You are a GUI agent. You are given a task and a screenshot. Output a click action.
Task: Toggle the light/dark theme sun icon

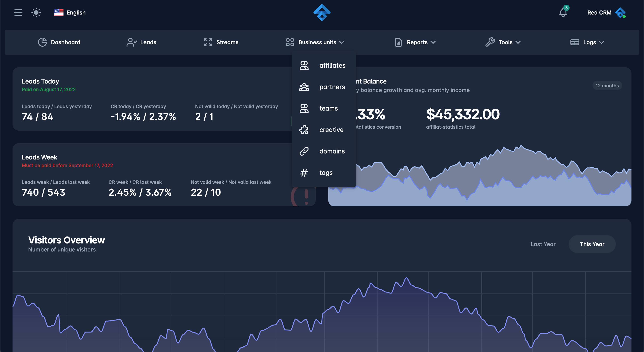[x=36, y=13]
